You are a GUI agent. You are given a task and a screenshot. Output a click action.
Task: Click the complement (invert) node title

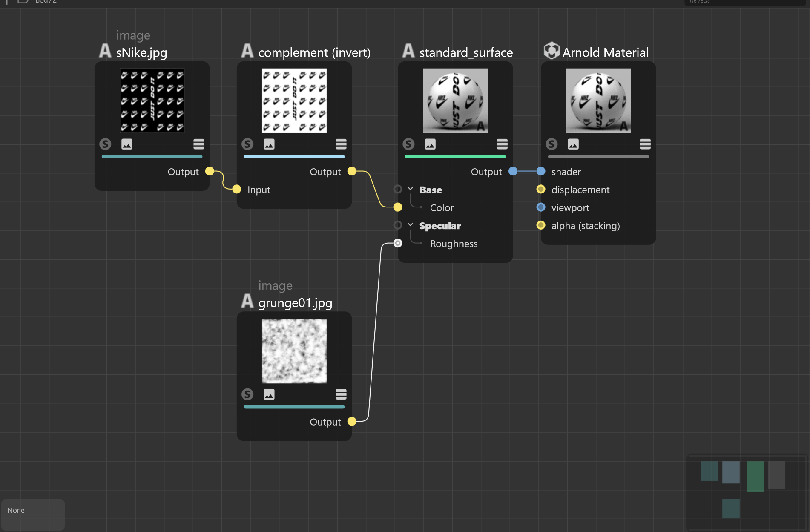click(314, 53)
